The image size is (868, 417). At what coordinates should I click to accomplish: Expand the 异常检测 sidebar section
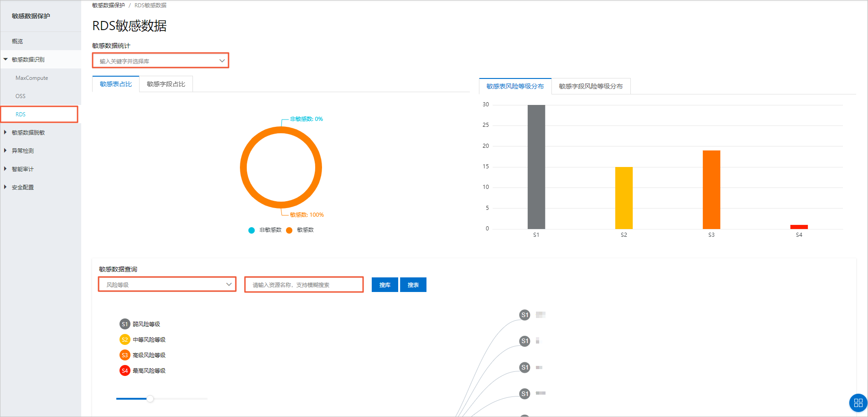click(23, 151)
